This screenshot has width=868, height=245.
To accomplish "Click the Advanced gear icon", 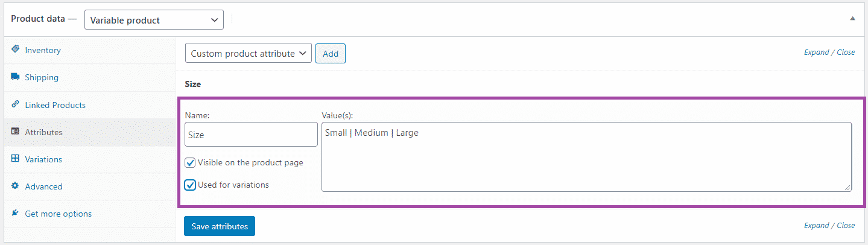I will pyautogui.click(x=15, y=186).
